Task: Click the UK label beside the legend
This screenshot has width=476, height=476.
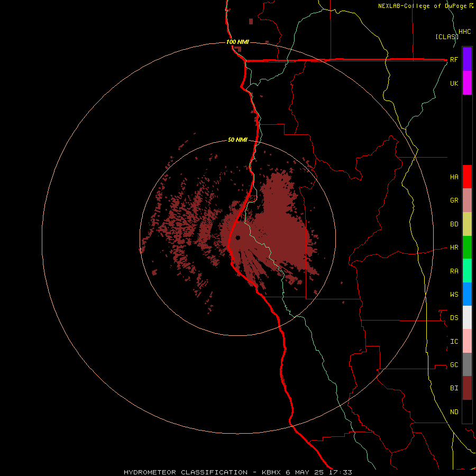Action: pos(454,83)
